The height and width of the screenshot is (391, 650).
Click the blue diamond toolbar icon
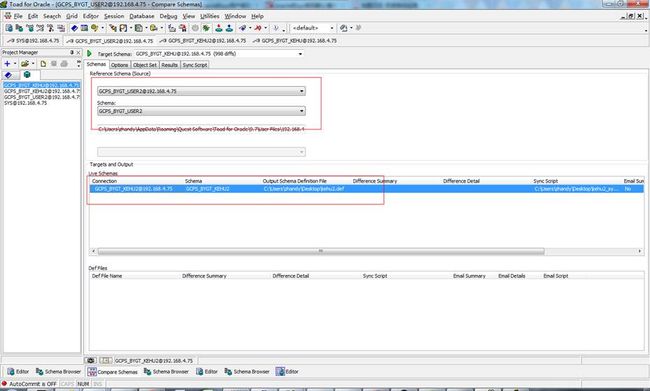click(x=74, y=28)
